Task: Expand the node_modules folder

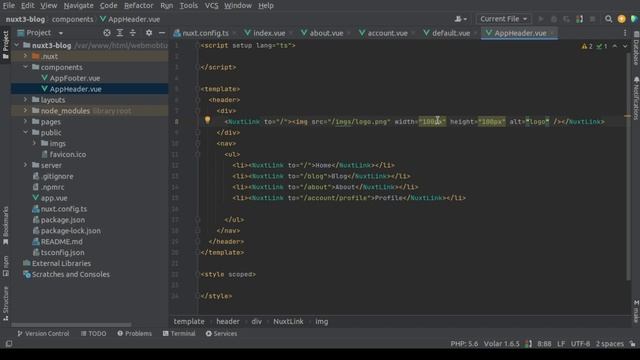Action: coord(25,111)
